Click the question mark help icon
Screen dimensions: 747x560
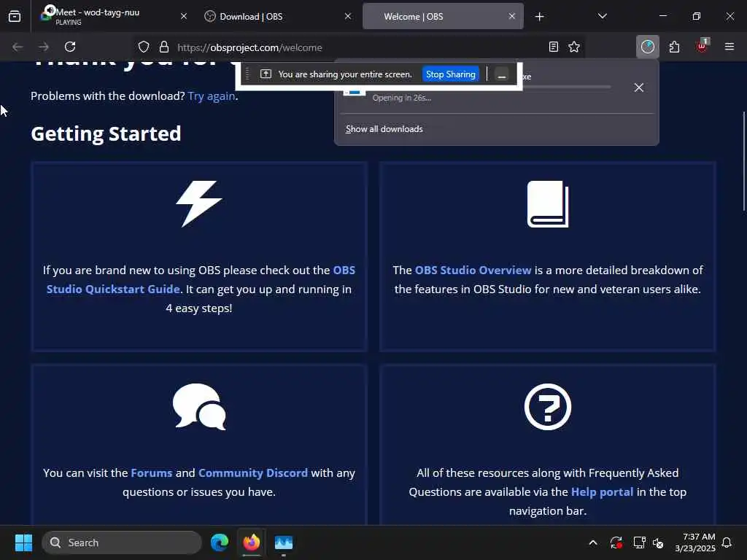[548, 407]
